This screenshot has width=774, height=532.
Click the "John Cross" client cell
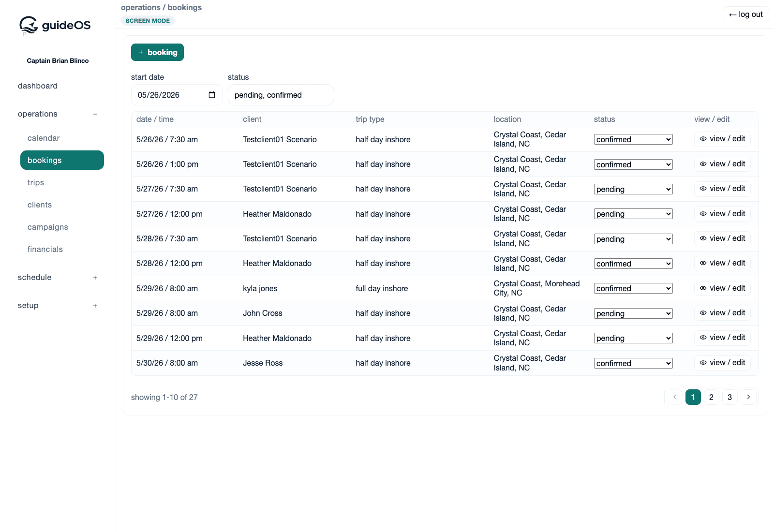coord(263,313)
